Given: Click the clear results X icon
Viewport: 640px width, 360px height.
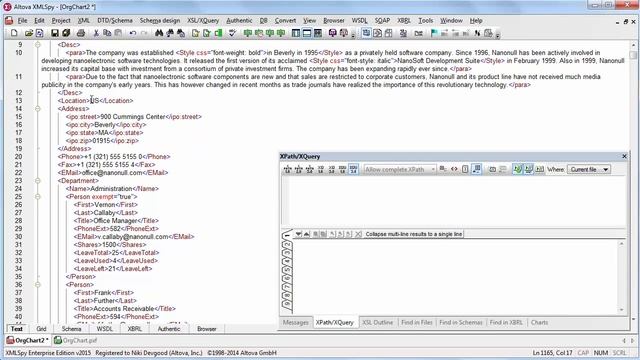Looking at the screenshot, I should 358,234.
